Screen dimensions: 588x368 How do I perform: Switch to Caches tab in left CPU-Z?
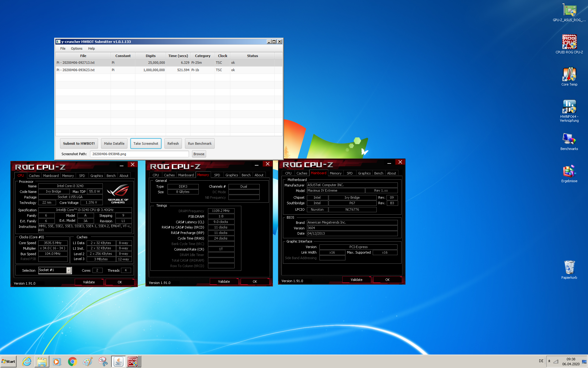[34, 176]
